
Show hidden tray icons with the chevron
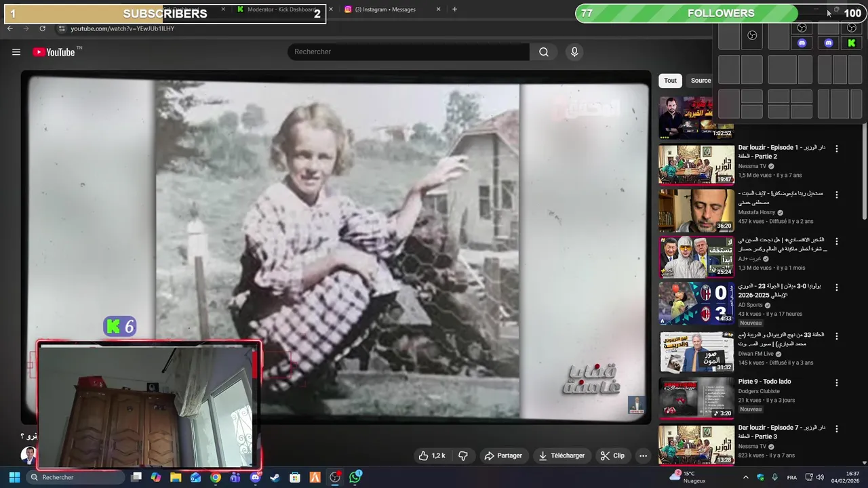coord(745,477)
